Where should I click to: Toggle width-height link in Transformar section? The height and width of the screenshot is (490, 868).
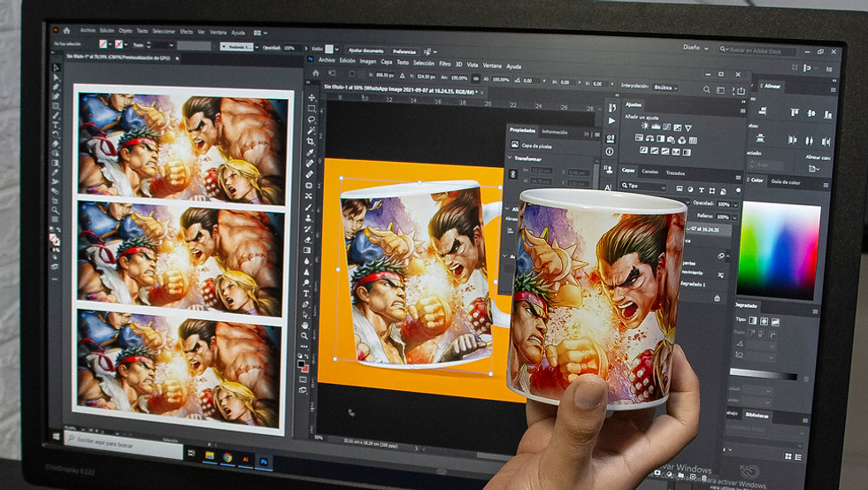(513, 174)
